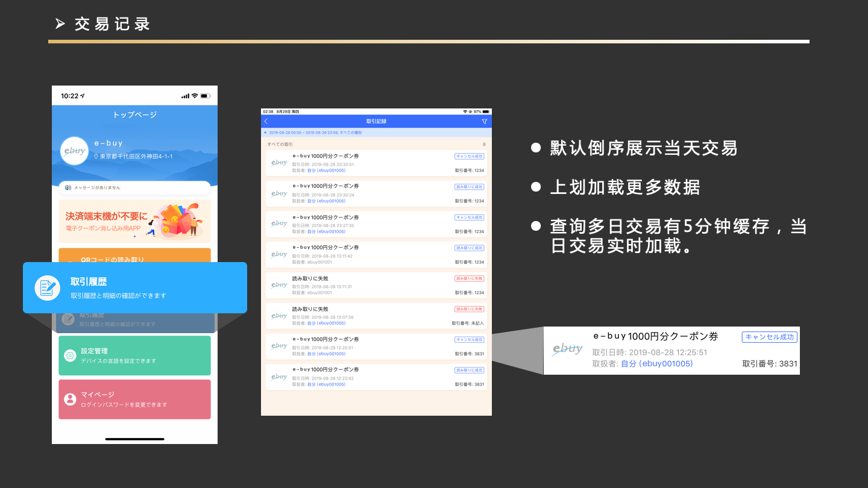Tap ebuy logo in enlarged transaction callout
This screenshot has height=488, width=868.
click(567, 350)
